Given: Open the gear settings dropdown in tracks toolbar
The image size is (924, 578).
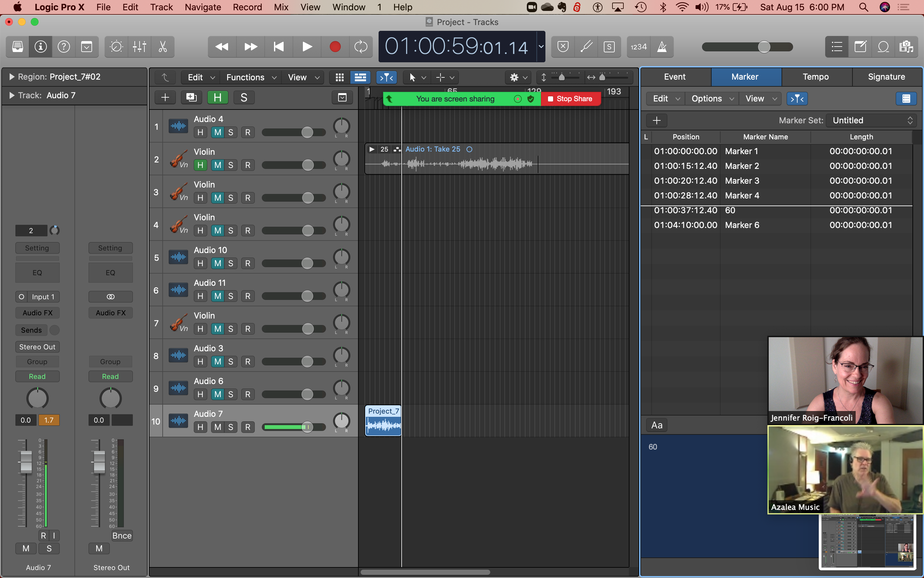Looking at the screenshot, I should pos(518,78).
